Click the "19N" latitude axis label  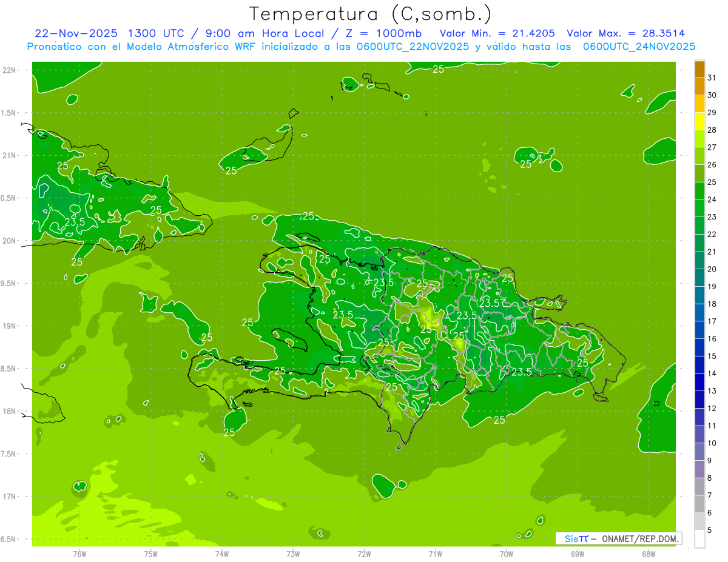[9, 326]
